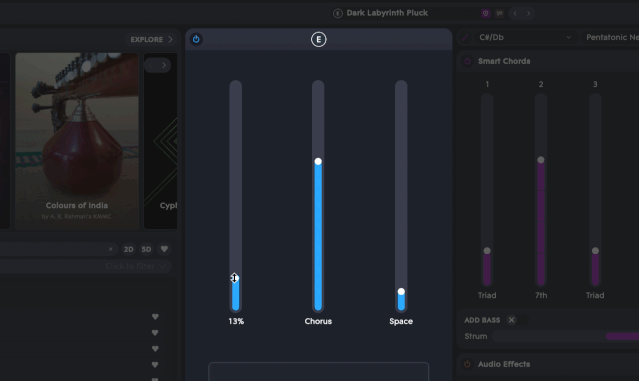Clear the search field with the x
Screen dimensions: 639x381
110,249
